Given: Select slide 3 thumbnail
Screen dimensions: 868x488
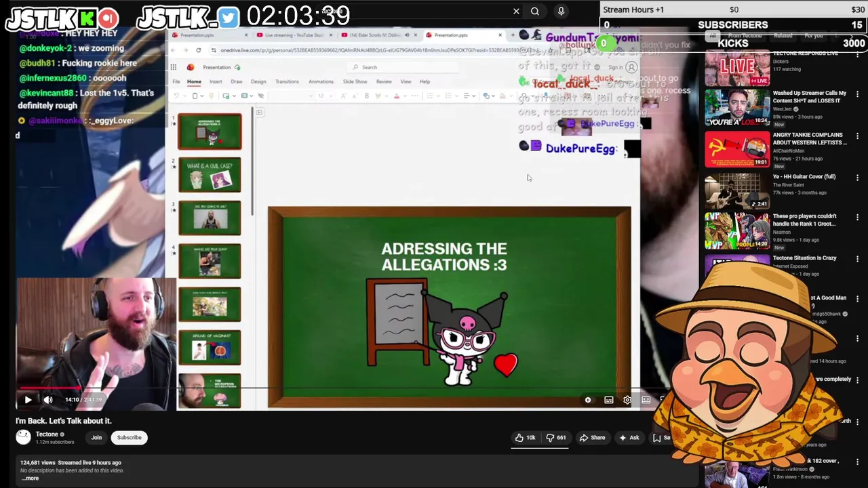Looking at the screenshot, I should tap(210, 218).
